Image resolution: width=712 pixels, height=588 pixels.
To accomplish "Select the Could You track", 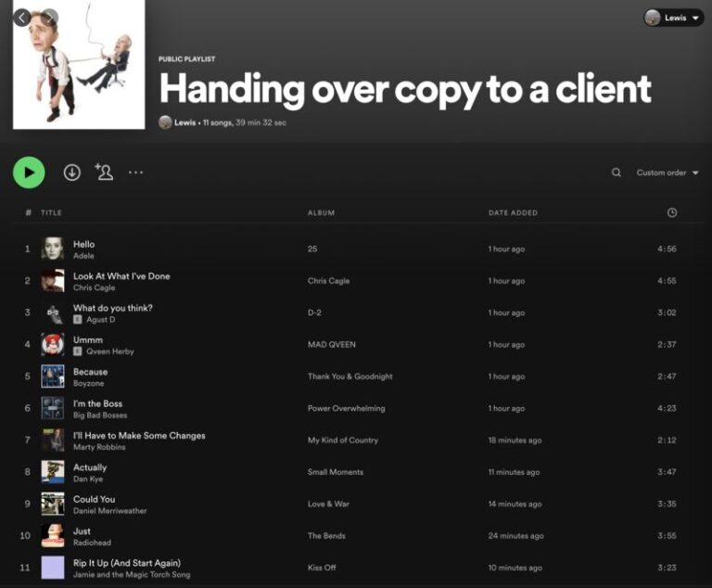I will pyautogui.click(x=94, y=499).
